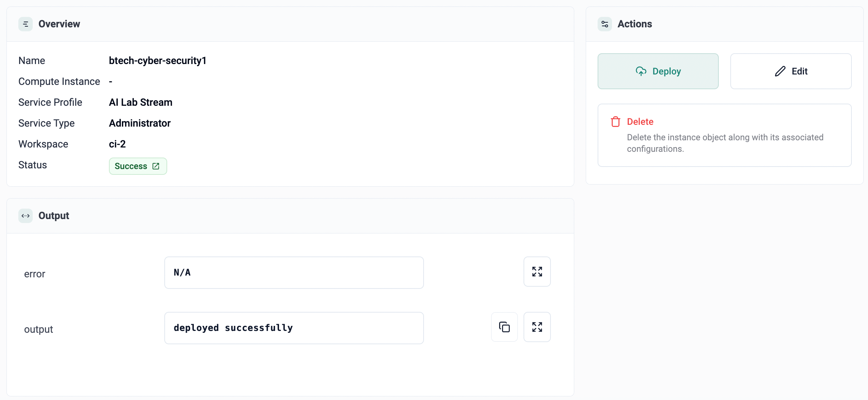Select the instance name btech-cyber-security1
Viewport: 868px width, 400px height.
157,60
